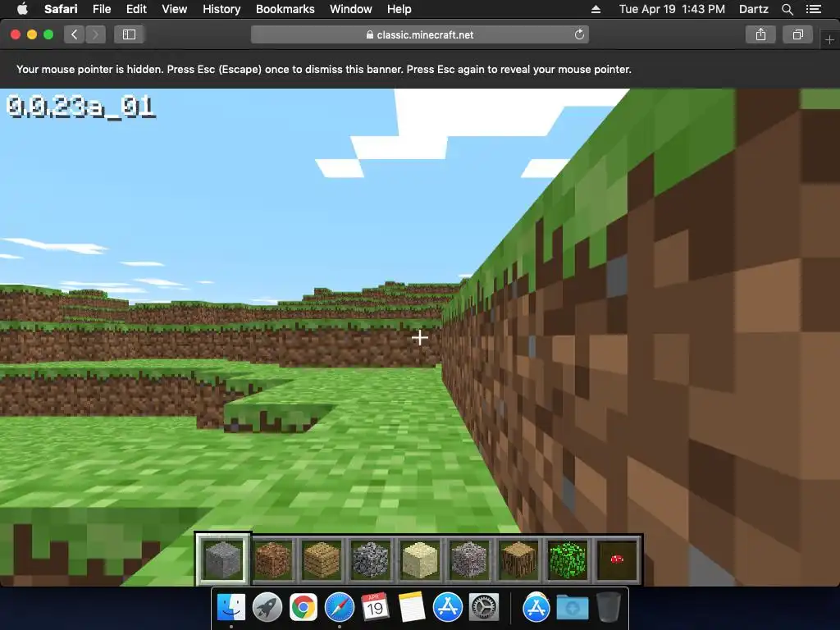
Task: Select the wood log block in hotbar
Action: [x=518, y=559]
